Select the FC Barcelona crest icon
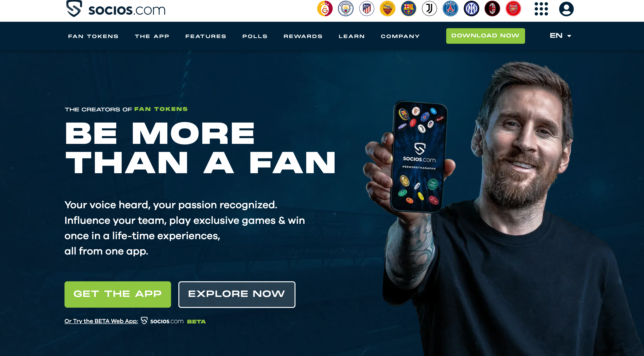This screenshot has width=644, height=356. [408, 9]
